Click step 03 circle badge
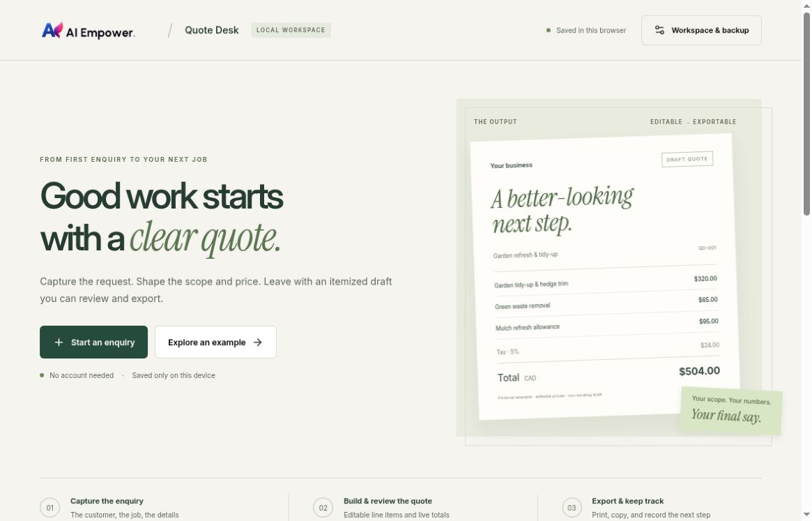Image resolution: width=812 pixels, height=521 pixels. (572, 508)
